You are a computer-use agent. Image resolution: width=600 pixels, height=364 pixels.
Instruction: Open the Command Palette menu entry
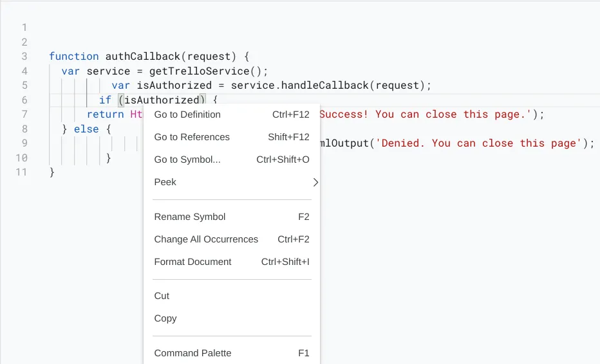coord(192,353)
